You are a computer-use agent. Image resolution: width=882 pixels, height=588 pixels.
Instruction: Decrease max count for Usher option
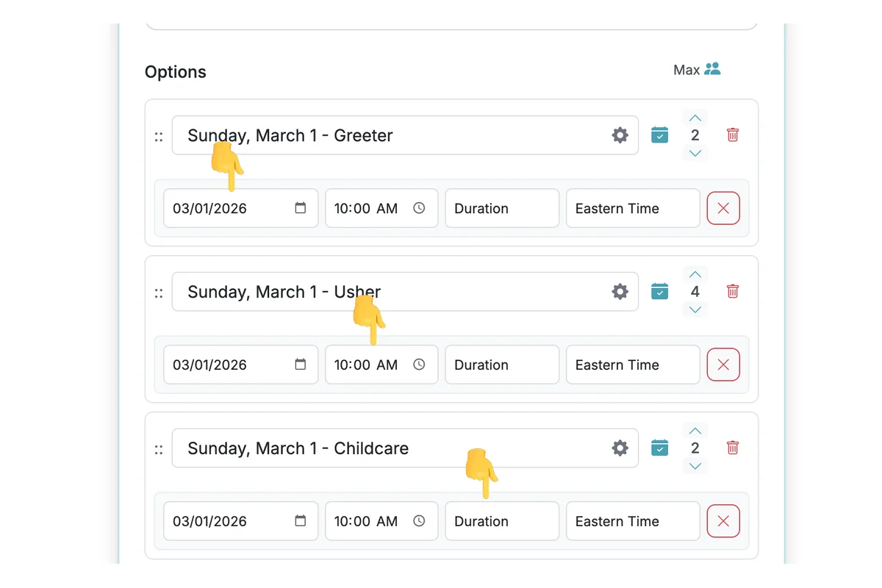coord(695,309)
